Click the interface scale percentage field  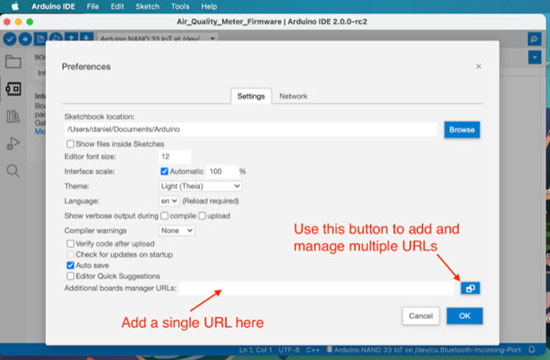coord(222,171)
